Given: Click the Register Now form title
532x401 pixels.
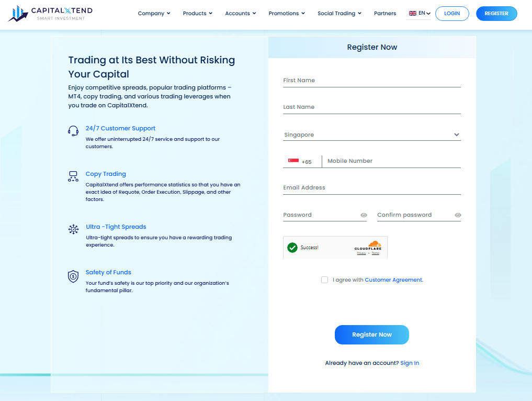Looking at the screenshot, I should [x=372, y=47].
